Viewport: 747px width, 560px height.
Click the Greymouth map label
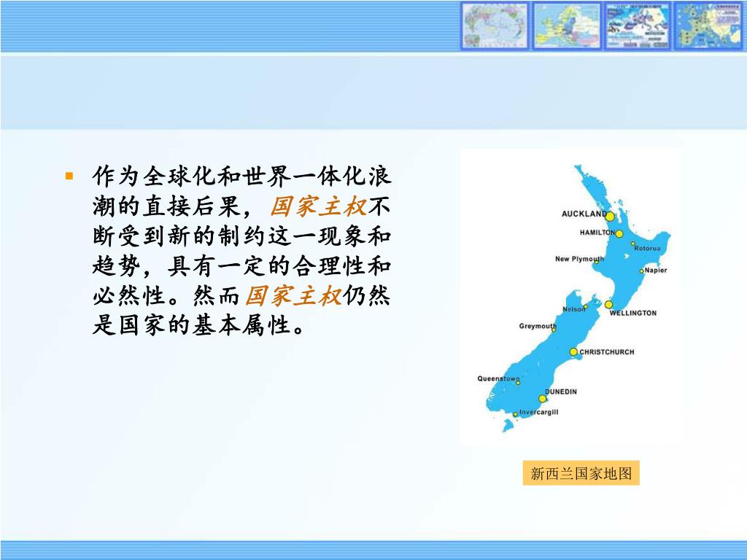538,326
